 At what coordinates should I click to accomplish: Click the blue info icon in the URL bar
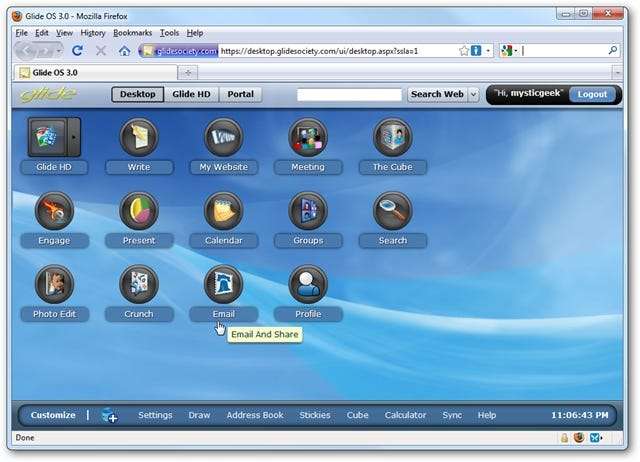[x=476, y=51]
